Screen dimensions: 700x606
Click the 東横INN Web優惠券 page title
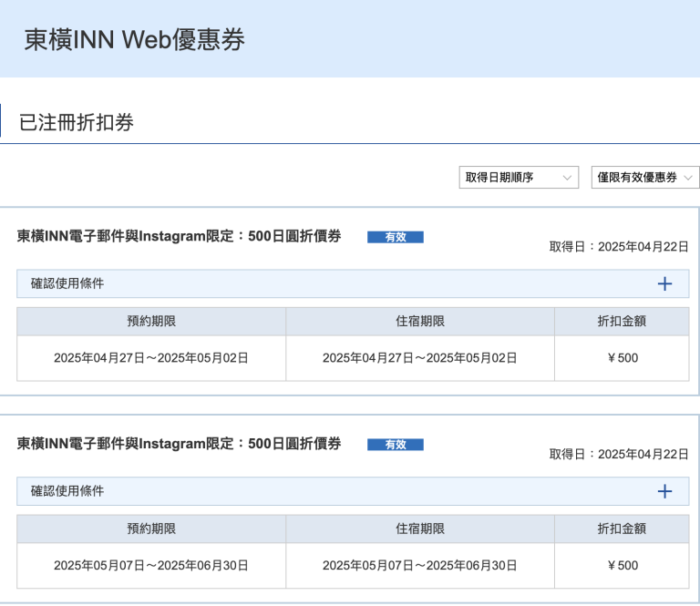134,40
